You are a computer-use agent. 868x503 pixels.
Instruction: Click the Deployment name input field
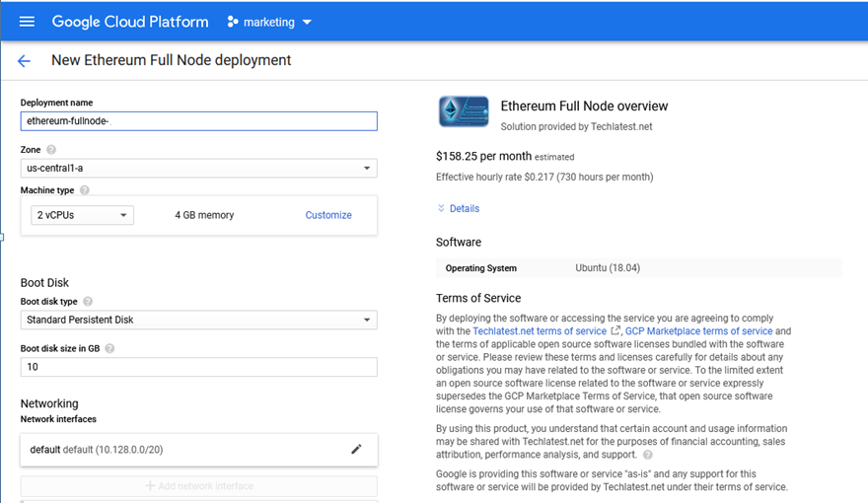pos(198,121)
